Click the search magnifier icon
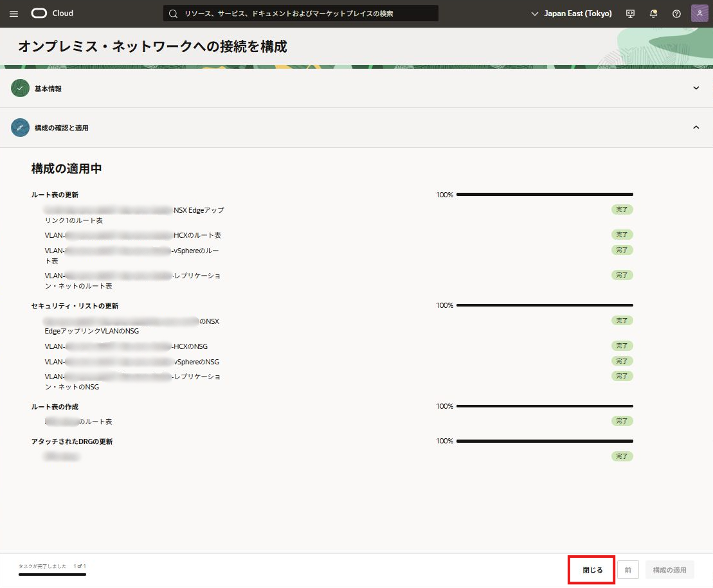The image size is (713, 588). [173, 13]
